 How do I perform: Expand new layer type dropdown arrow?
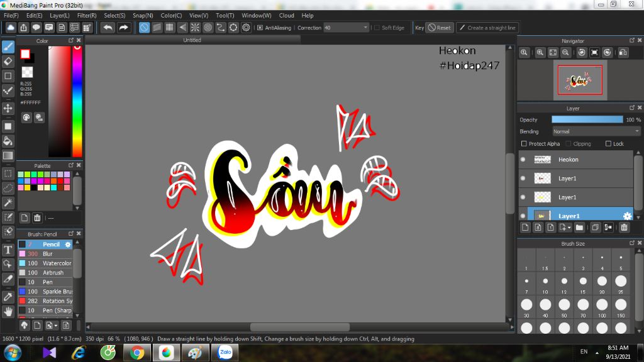tap(569, 228)
